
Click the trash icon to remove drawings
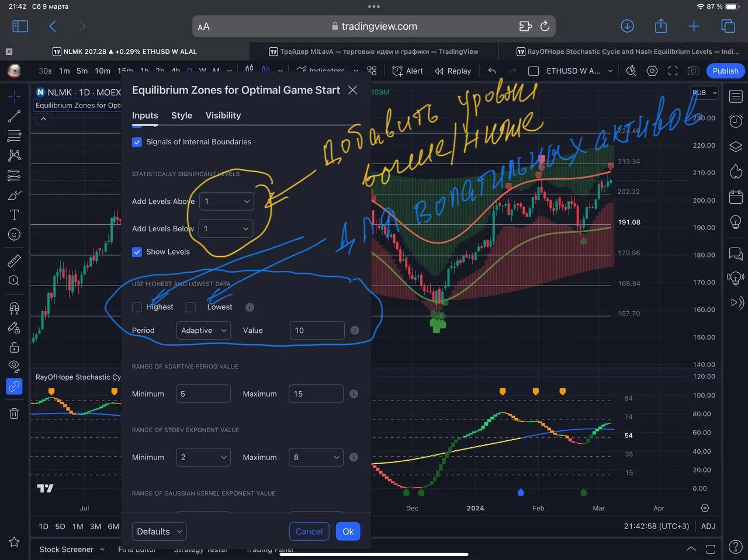click(15, 413)
